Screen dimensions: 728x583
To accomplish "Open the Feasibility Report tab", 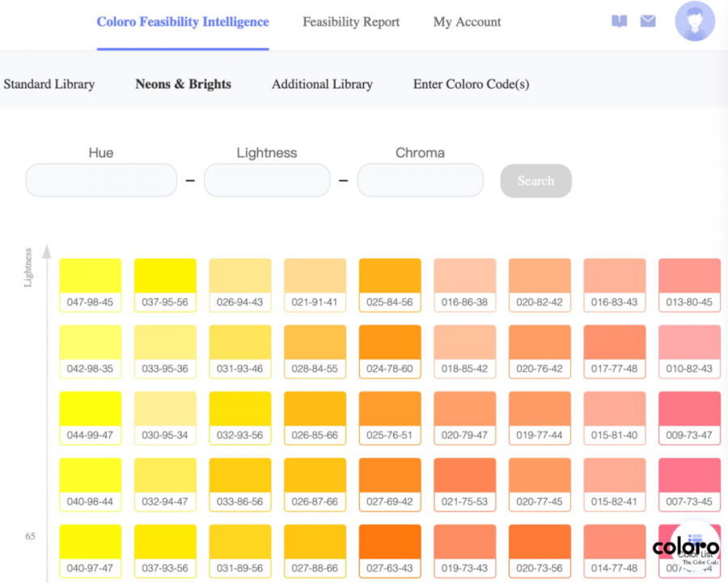I will pos(351,22).
